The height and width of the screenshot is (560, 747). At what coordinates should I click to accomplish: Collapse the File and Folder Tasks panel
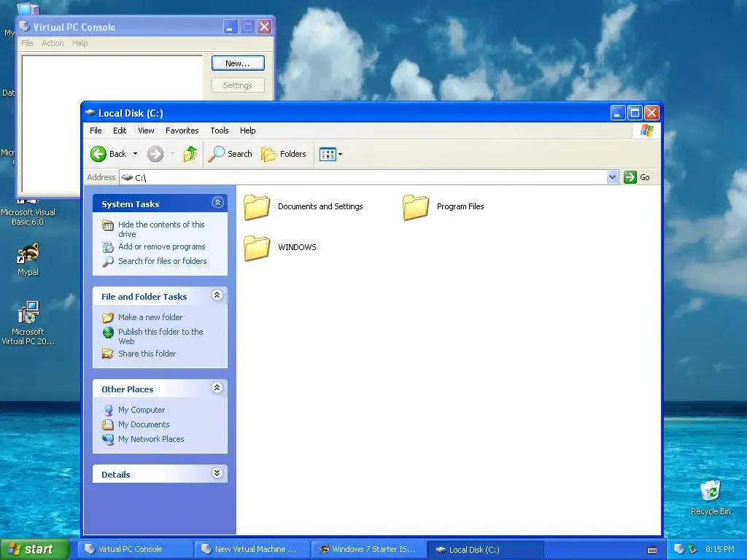[217, 295]
